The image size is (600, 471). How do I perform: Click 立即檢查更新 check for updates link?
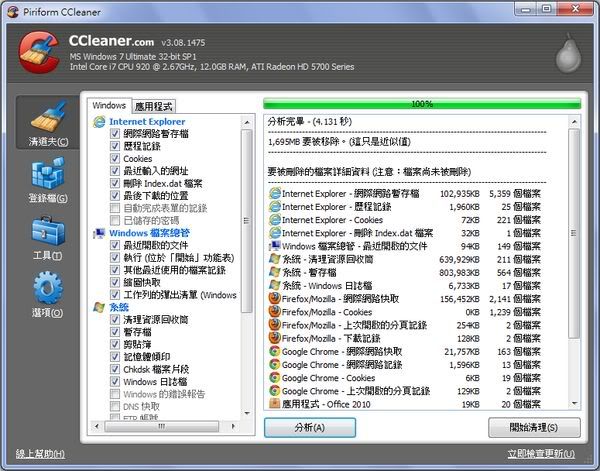point(541,454)
